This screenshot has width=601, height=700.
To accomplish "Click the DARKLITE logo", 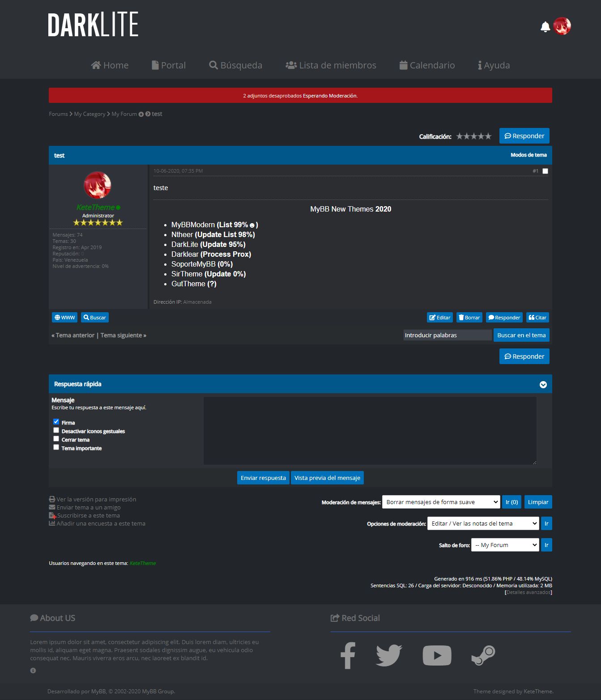I will point(93,25).
